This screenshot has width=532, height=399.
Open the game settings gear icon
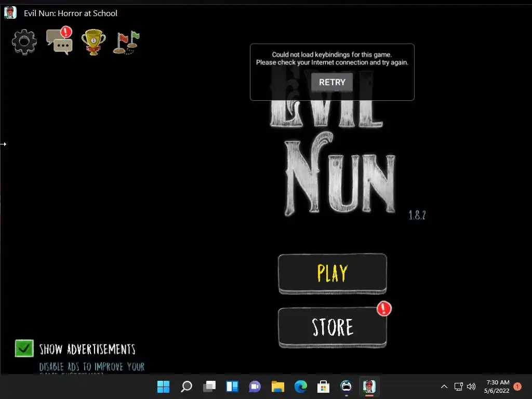(x=24, y=42)
